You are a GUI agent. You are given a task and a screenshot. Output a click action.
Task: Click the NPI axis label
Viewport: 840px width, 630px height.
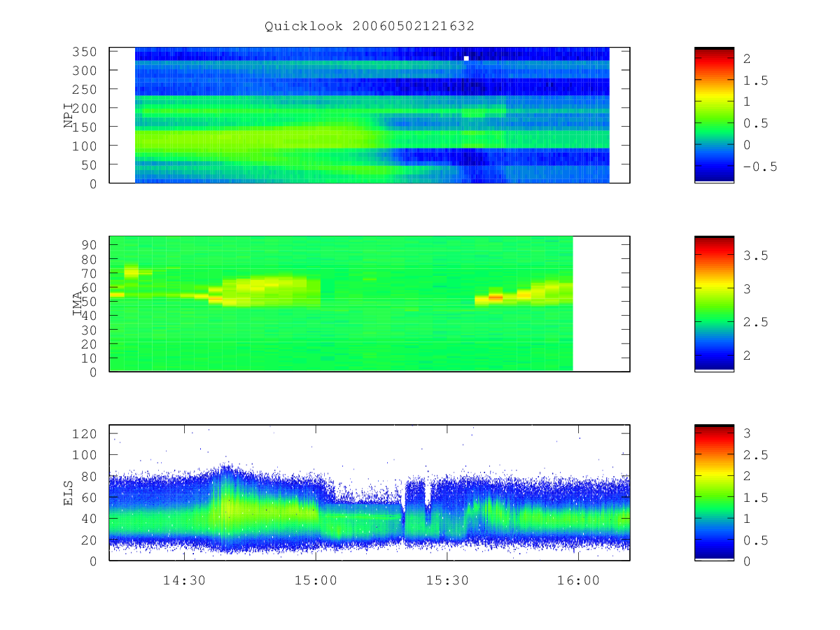pyautogui.click(x=69, y=115)
